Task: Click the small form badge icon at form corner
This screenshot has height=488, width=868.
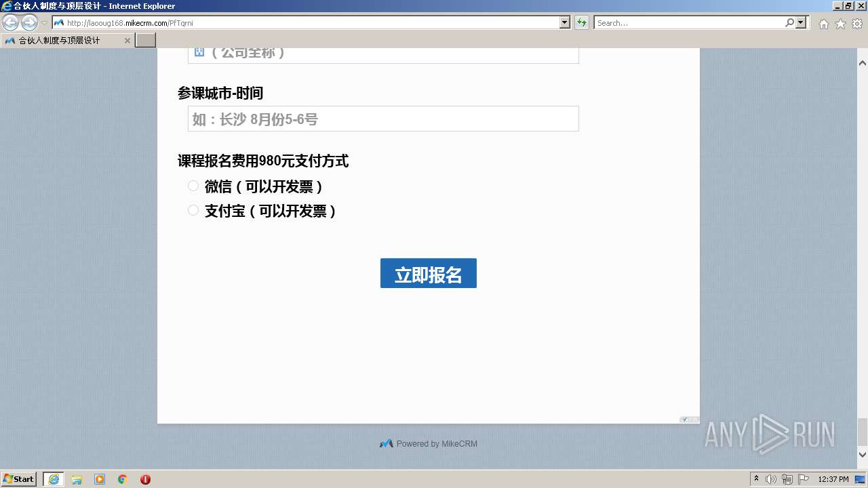Action: click(x=689, y=420)
